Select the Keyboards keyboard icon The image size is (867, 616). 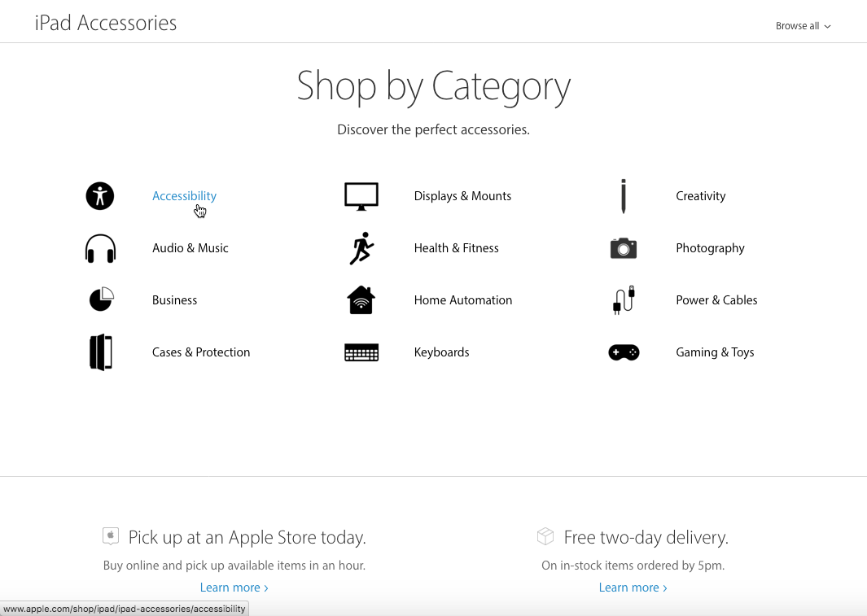(361, 352)
